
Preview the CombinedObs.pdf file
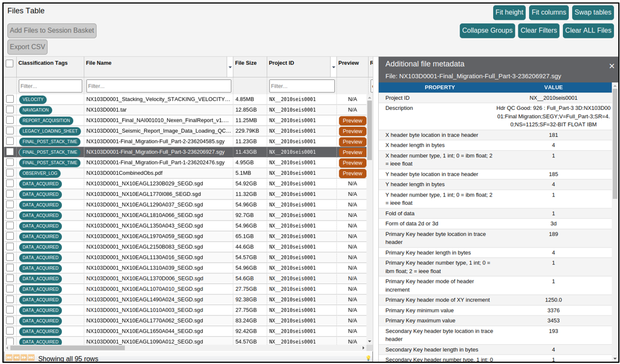coord(352,174)
